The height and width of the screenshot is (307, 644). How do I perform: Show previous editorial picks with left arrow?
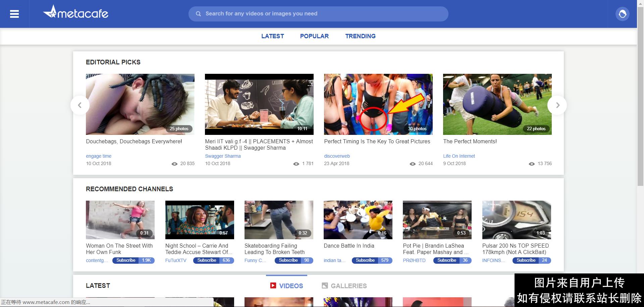(80, 105)
